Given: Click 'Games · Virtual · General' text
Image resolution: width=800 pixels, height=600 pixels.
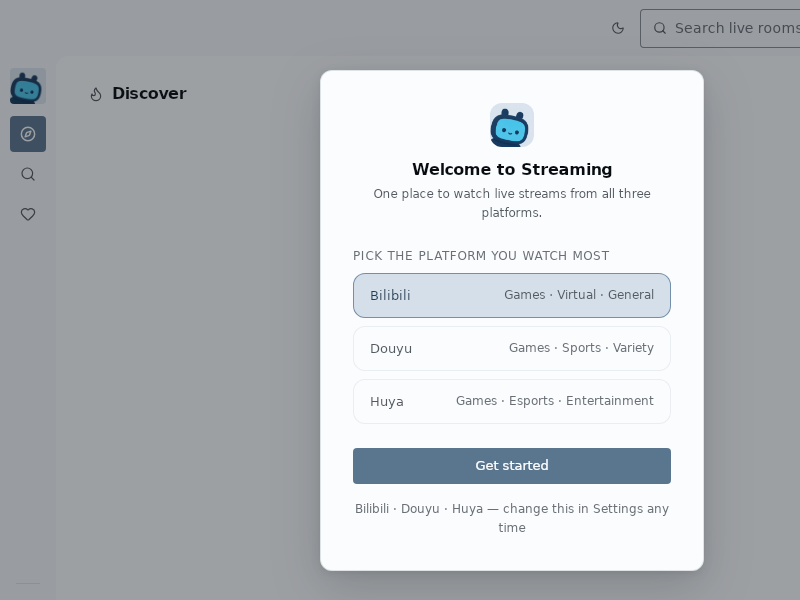Looking at the screenshot, I should [579, 295].
